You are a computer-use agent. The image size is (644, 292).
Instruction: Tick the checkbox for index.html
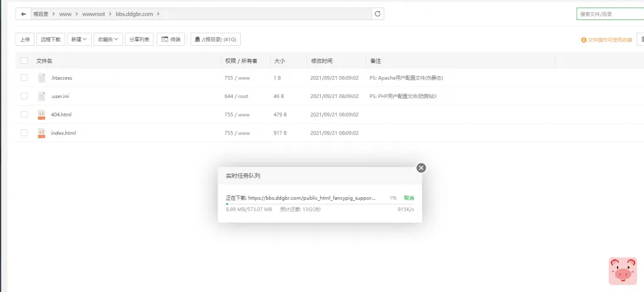[x=25, y=133]
